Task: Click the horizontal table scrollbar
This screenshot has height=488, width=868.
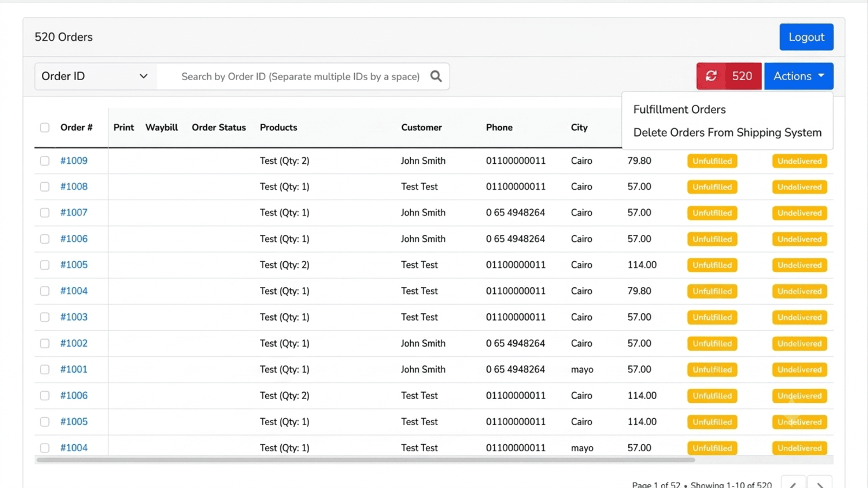Action: point(365,460)
